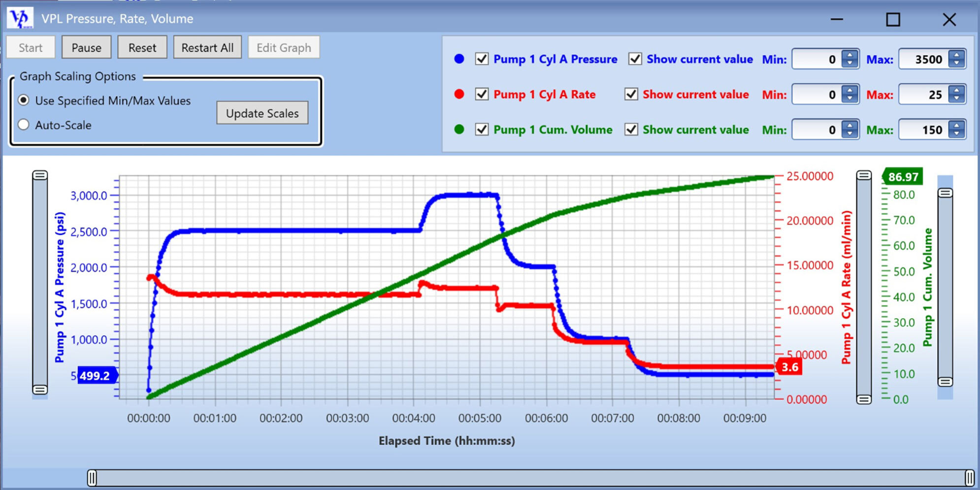Click the bottom handle of volume axis slider
This screenshot has width=980, height=490.
[x=945, y=382]
